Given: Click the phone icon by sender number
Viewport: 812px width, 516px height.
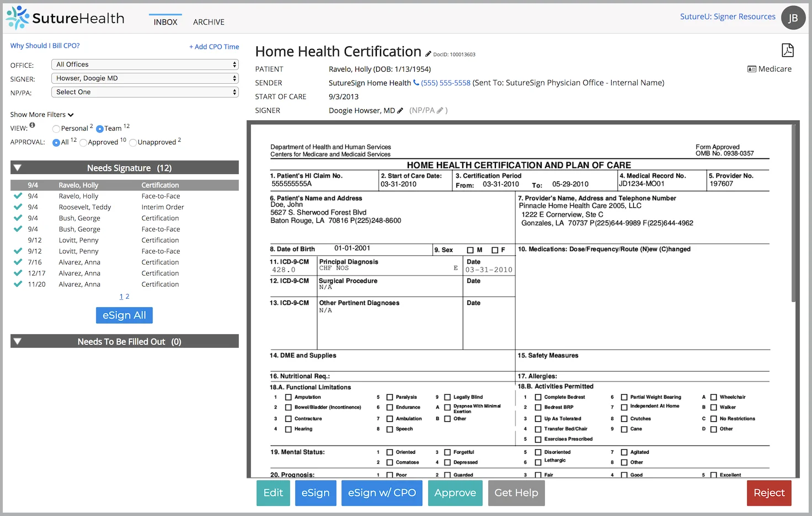Looking at the screenshot, I should pyautogui.click(x=416, y=83).
